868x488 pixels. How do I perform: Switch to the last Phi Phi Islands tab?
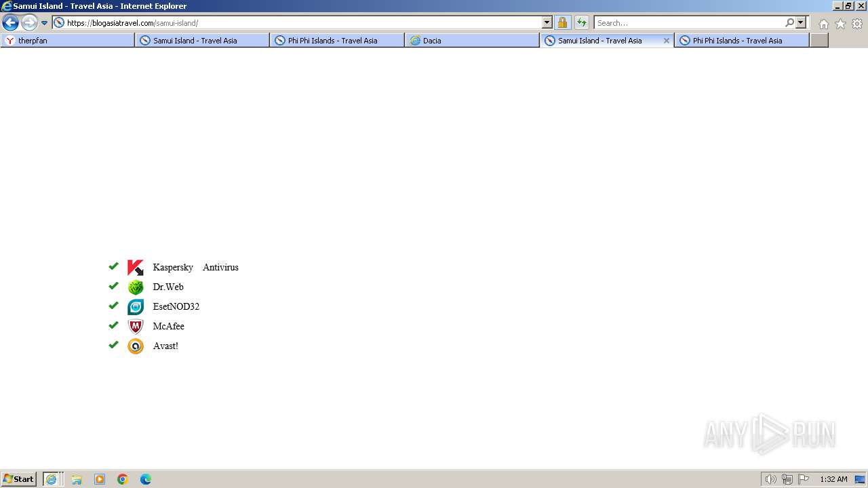pos(742,40)
